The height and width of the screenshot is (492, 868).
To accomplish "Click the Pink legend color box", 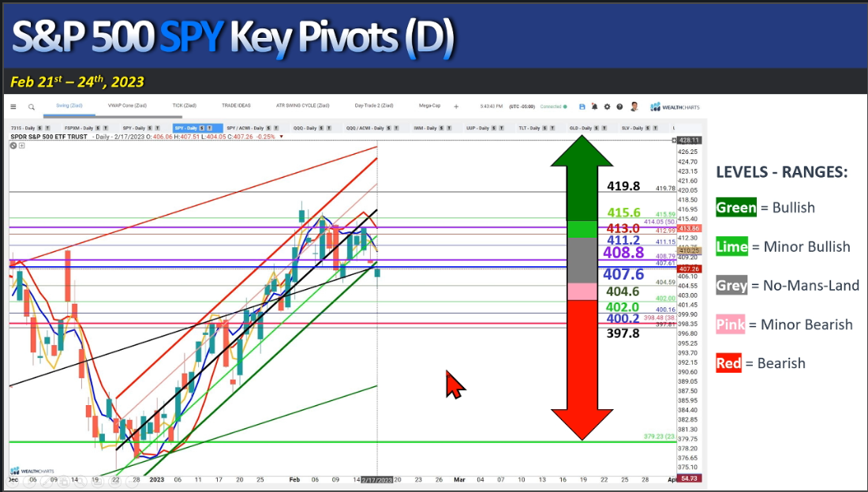I will (730, 324).
